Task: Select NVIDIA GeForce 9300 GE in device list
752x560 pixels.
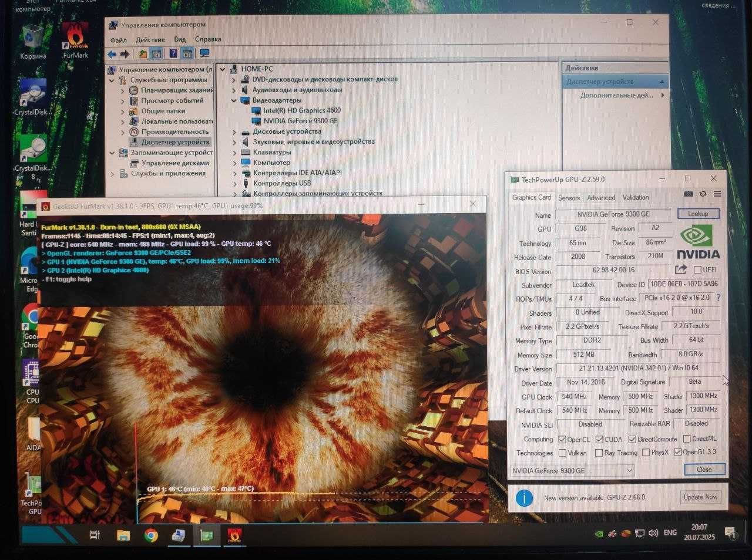Action: click(x=301, y=121)
